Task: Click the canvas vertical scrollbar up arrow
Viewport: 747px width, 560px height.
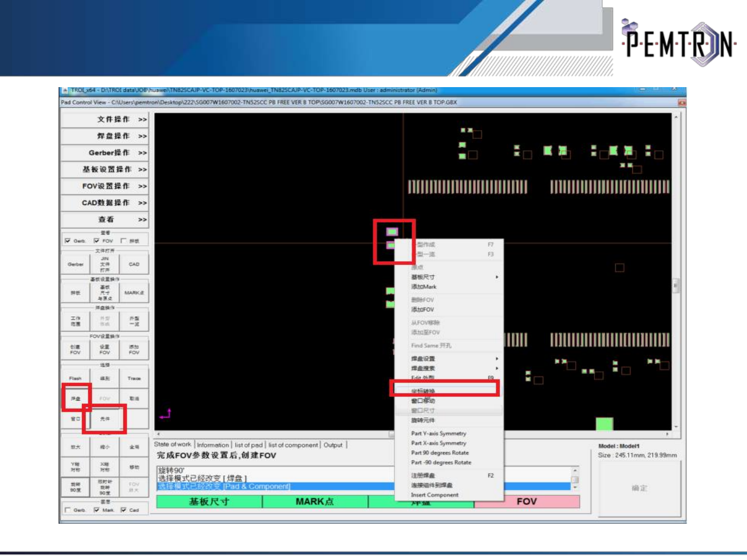Action: (x=676, y=117)
